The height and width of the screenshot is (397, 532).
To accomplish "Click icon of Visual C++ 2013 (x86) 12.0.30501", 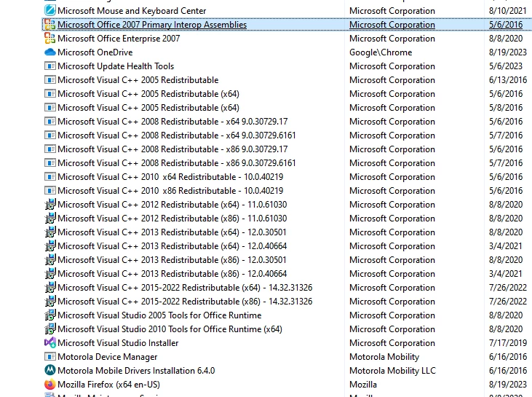I will coord(50,260).
